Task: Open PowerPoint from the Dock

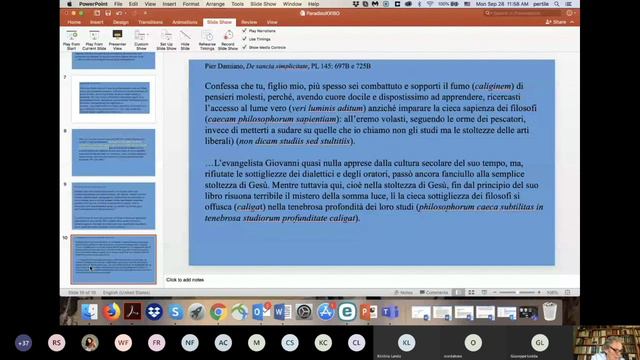Action: [x=369, y=312]
